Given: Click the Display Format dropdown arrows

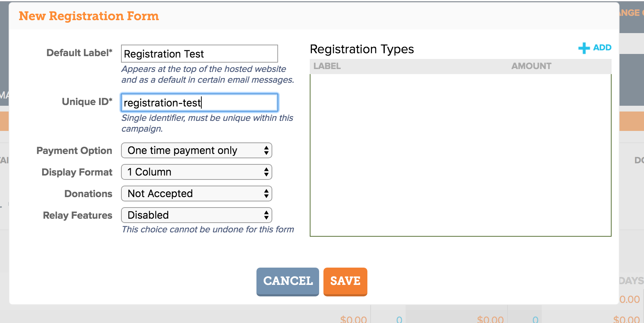Looking at the screenshot, I should pos(266,172).
